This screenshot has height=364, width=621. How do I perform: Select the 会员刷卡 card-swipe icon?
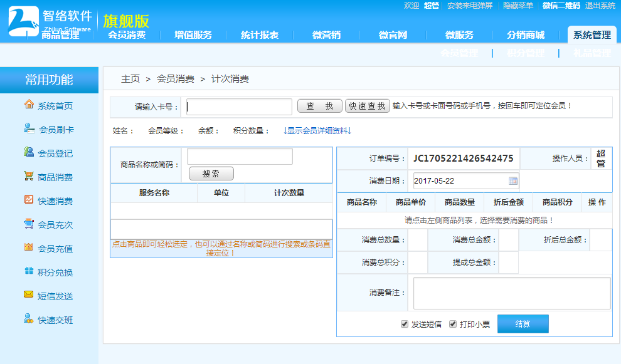[x=29, y=129]
